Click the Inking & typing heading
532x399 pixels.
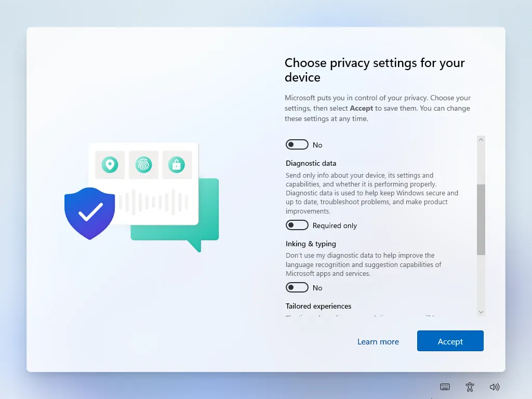(x=310, y=244)
